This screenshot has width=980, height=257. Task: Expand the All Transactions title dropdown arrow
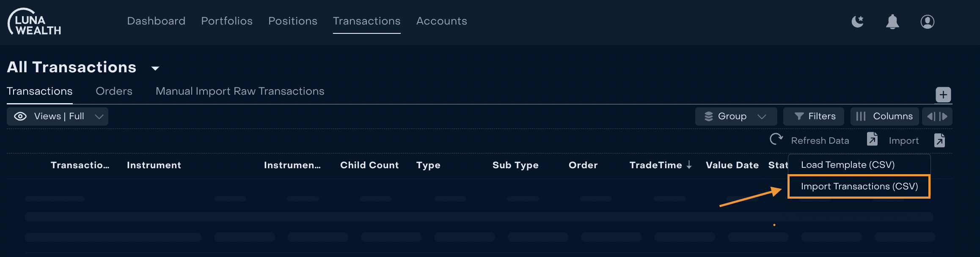(155, 68)
